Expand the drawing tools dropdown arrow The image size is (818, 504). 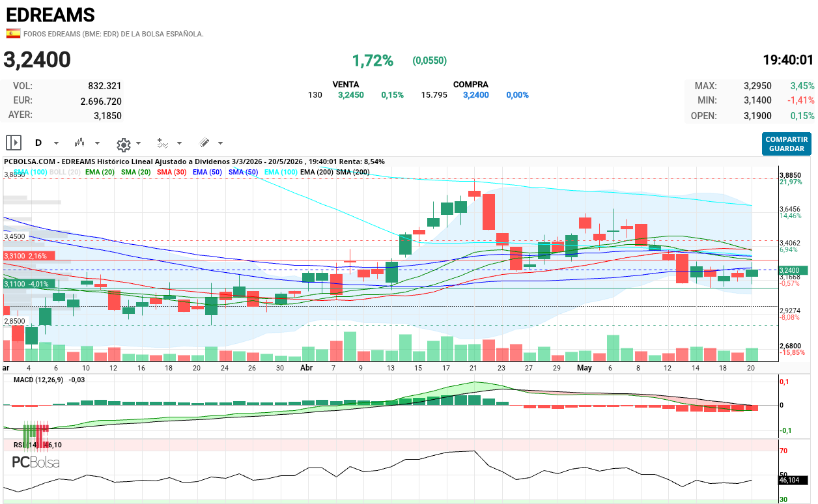[x=220, y=143]
